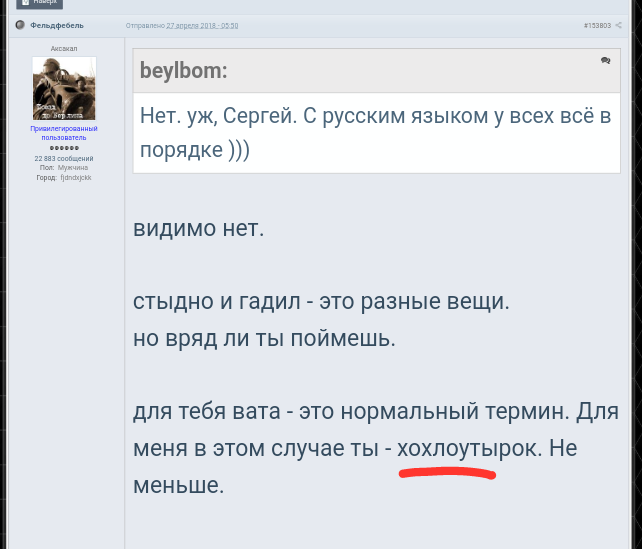The image size is (642, 549).
Task: Open the permalink for post #153803
Action: [597, 25]
